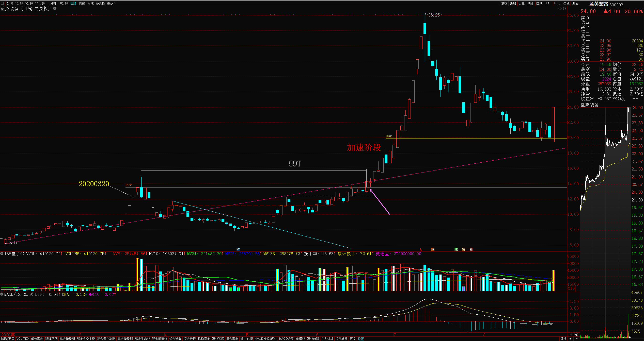The width and height of the screenshot is (644, 341).
Task: Click the 涨 event marker under the candles
Action: (471, 249)
